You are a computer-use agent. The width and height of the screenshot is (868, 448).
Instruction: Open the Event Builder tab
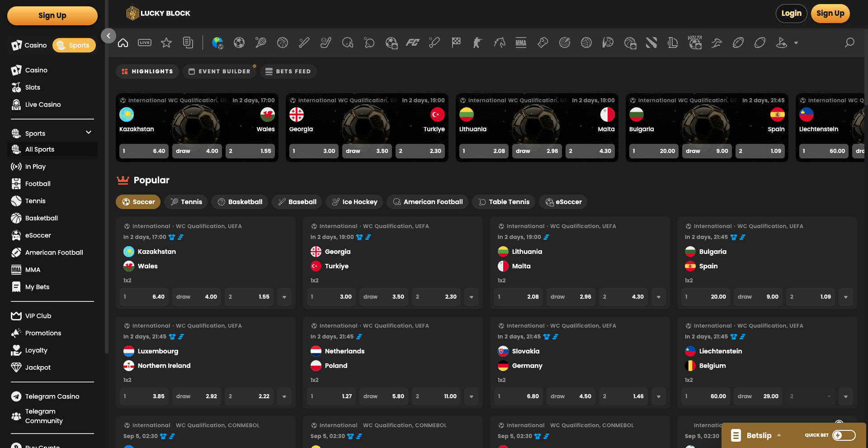pyautogui.click(x=219, y=71)
